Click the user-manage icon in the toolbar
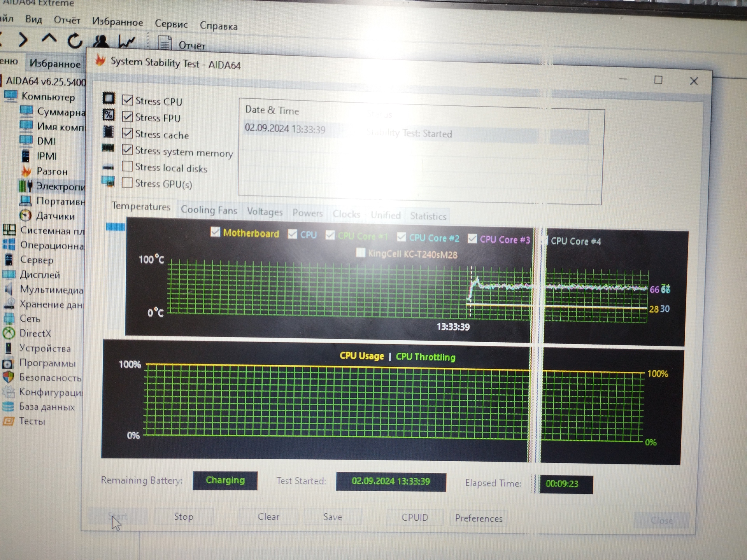This screenshot has width=747, height=560. coord(100,41)
